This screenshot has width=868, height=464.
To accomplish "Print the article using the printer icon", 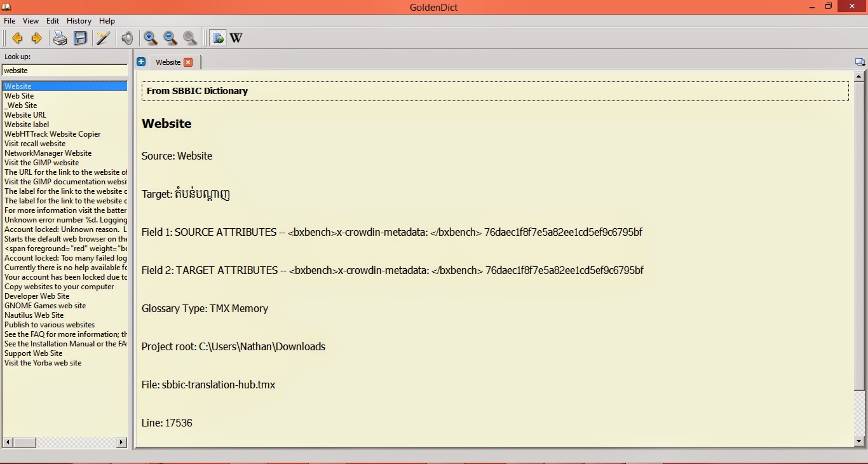I will coord(60,38).
